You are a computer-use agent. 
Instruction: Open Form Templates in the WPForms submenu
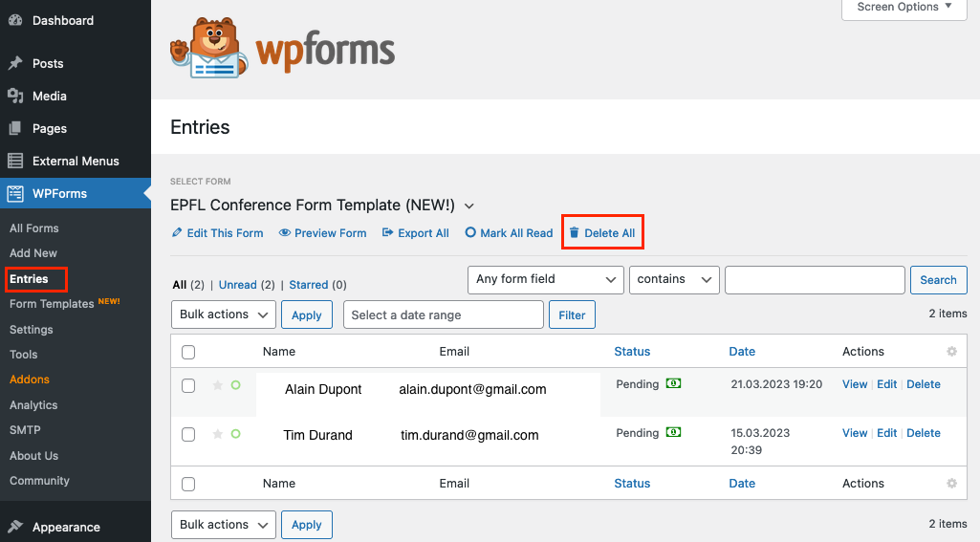coord(52,304)
